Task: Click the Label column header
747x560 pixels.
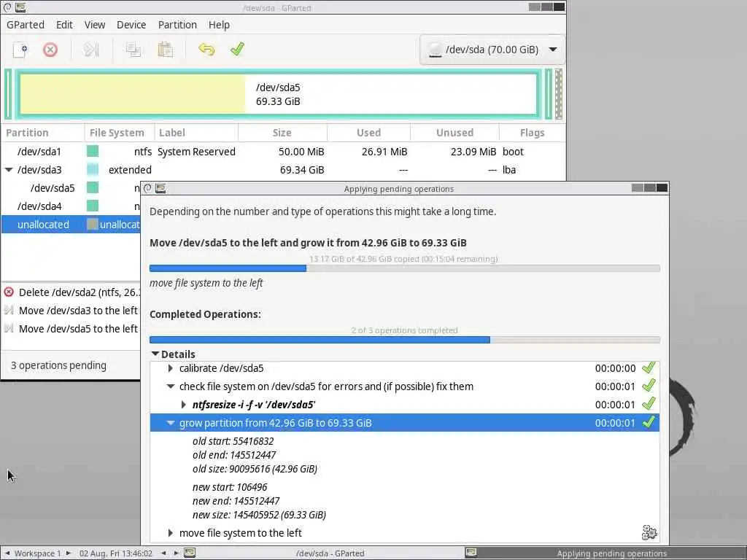Action: click(196, 133)
